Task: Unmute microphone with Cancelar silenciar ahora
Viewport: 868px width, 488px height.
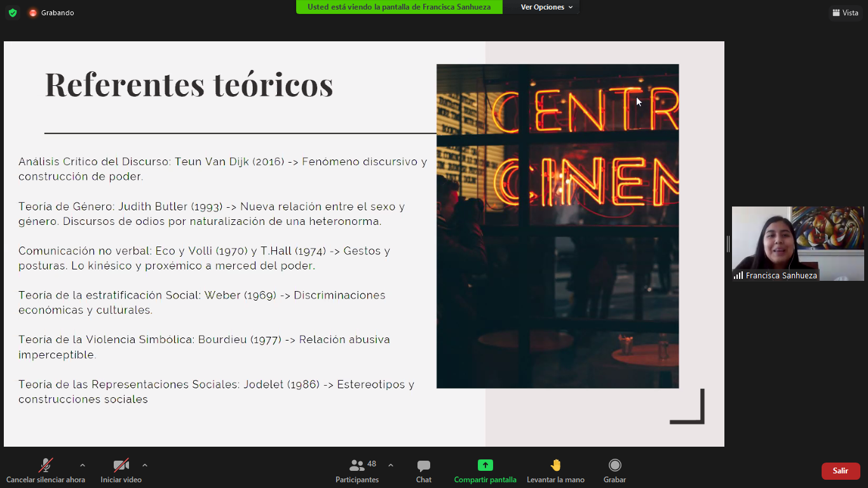Action: pyautogui.click(x=46, y=471)
